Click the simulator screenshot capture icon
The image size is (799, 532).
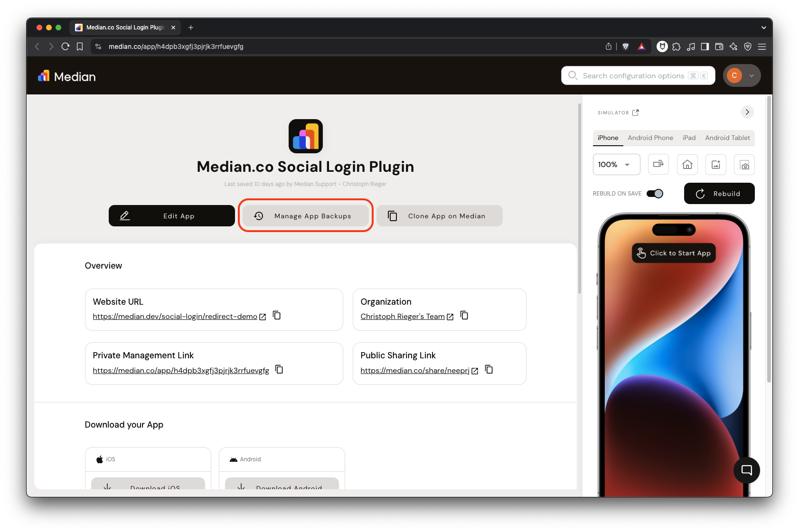[744, 165]
